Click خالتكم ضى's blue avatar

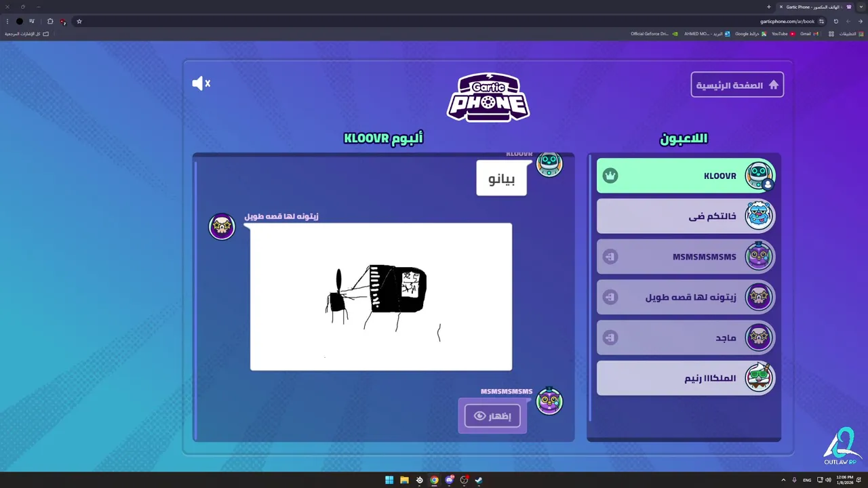click(759, 216)
